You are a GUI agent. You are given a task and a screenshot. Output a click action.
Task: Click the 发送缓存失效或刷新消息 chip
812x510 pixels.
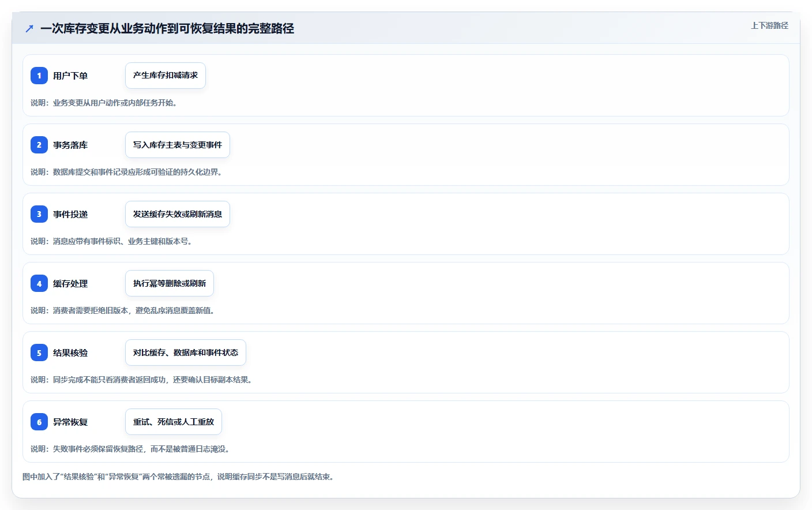pos(178,214)
